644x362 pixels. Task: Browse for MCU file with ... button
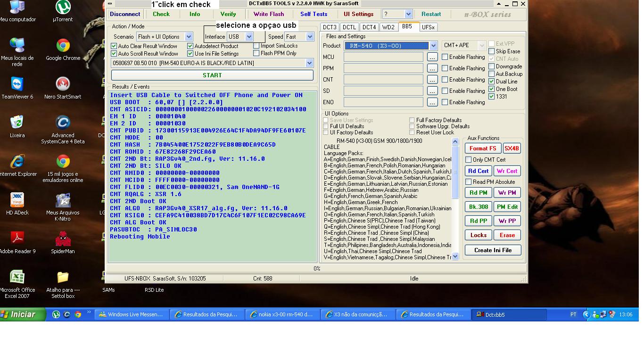point(432,57)
